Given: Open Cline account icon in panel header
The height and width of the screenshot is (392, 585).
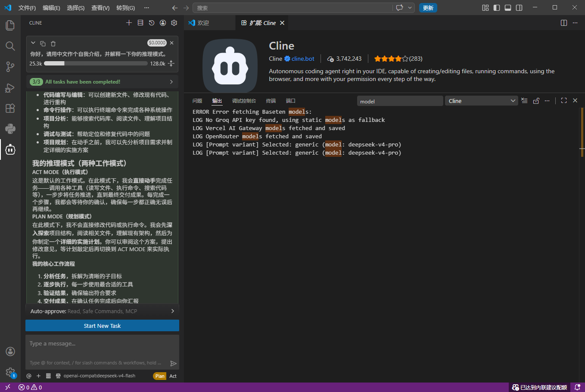Looking at the screenshot, I should (163, 23).
